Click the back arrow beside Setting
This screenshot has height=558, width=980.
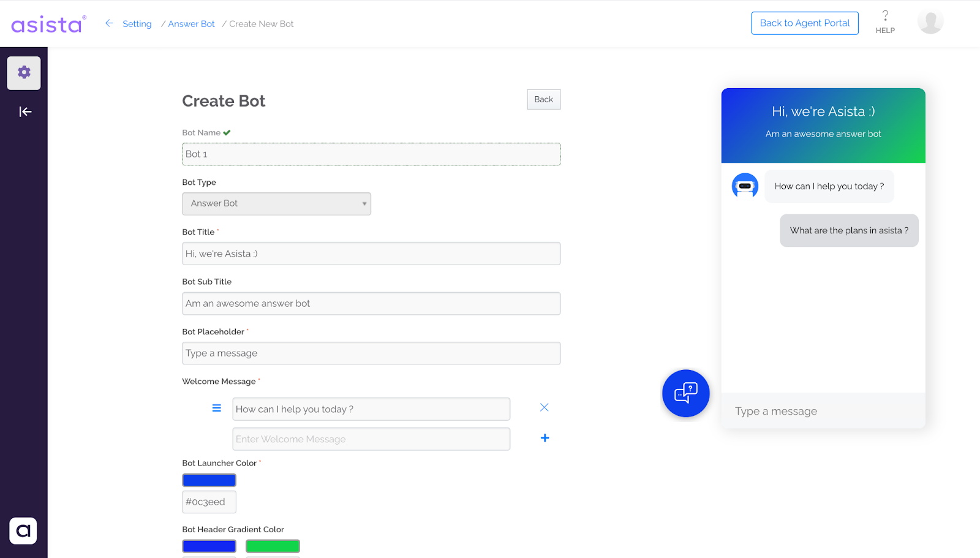[x=109, y=23]
